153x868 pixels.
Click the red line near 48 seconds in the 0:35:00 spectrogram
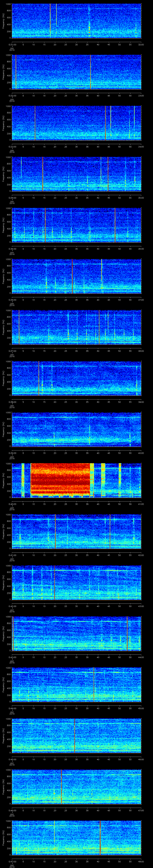coord(115,225)
